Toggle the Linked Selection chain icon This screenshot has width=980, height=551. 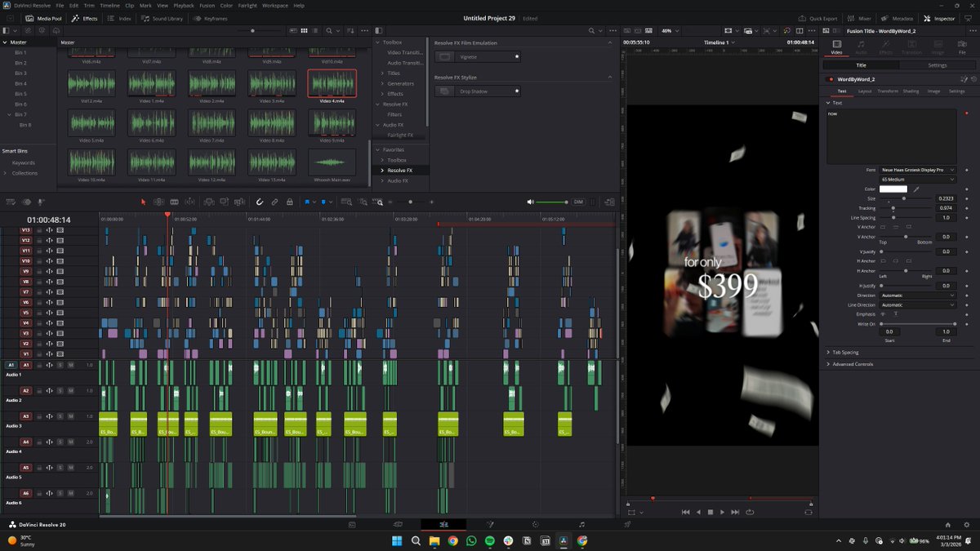pyautogui.click(x=274, y=202)
